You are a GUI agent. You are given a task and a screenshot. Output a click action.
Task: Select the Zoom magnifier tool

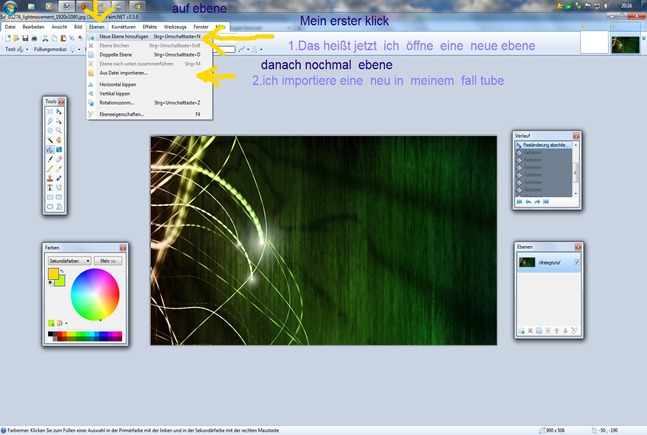[x=59, y=130]
